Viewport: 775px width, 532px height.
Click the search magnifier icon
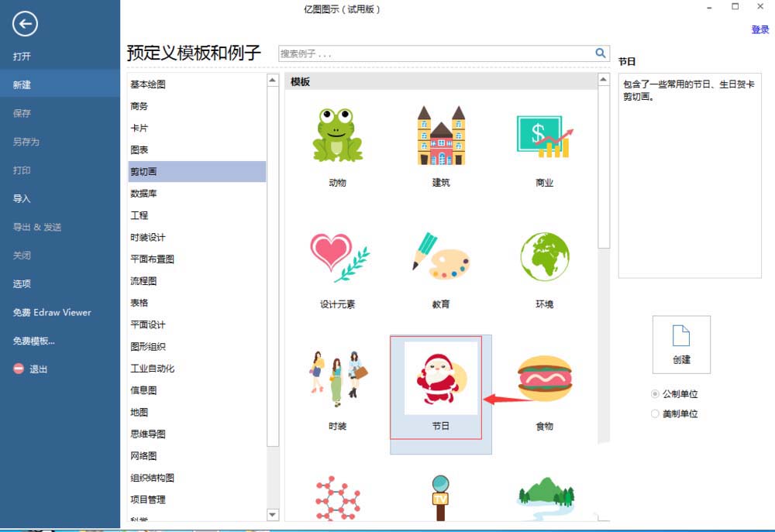click(600, 53)
